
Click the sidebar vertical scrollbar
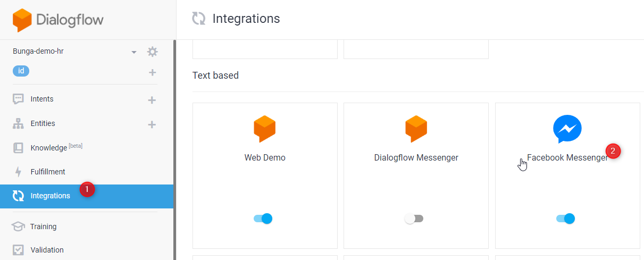pos(174,150)
